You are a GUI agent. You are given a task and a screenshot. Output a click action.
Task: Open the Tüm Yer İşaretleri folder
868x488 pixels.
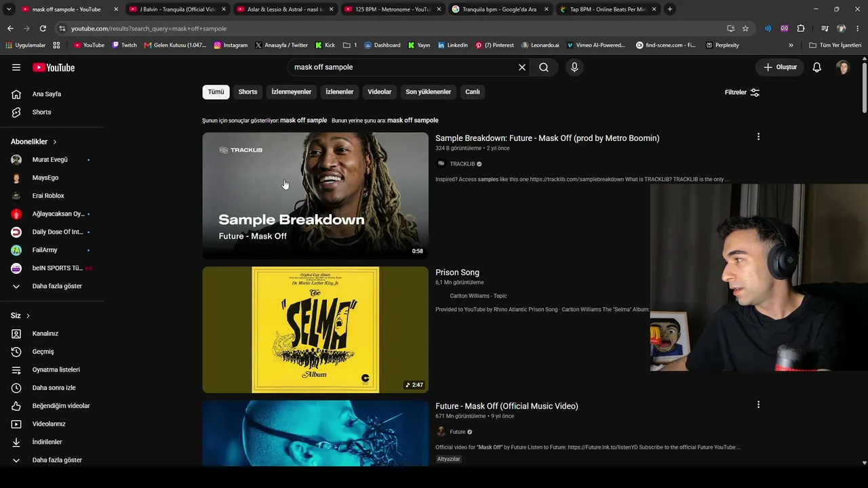tap(835, 45)
